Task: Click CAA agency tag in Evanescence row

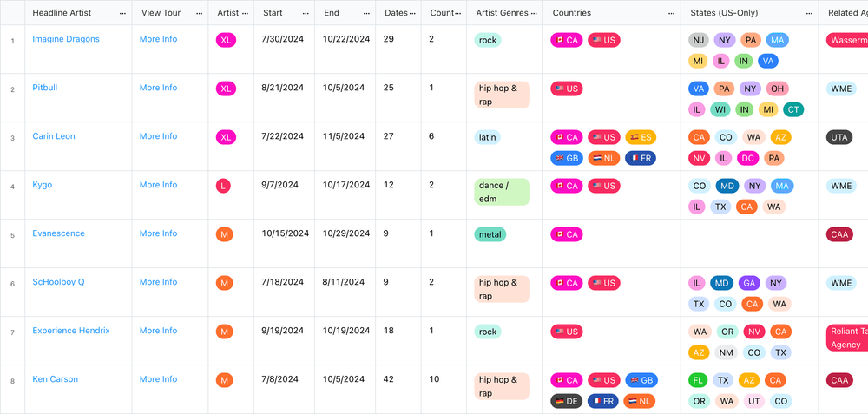Action: click(x=839, y=234)
